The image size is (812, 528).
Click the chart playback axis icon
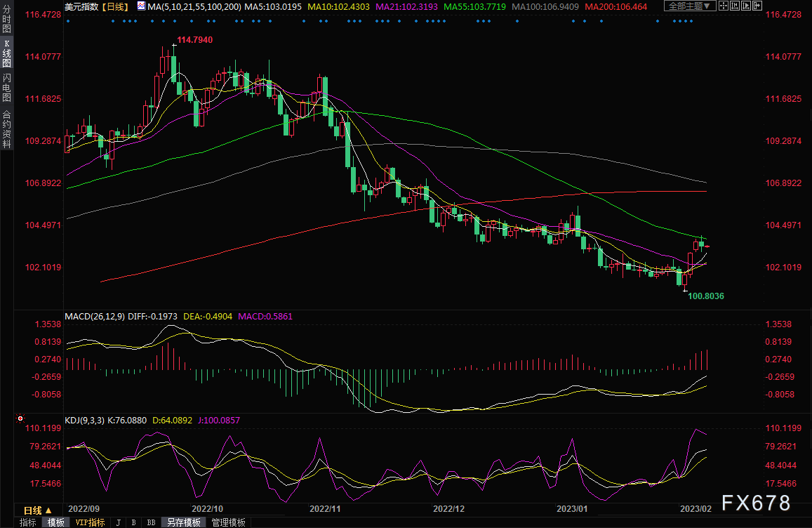pos(746,6)
